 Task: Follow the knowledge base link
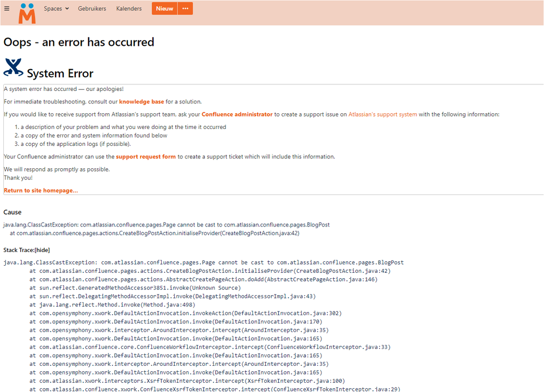coord(142,102)
